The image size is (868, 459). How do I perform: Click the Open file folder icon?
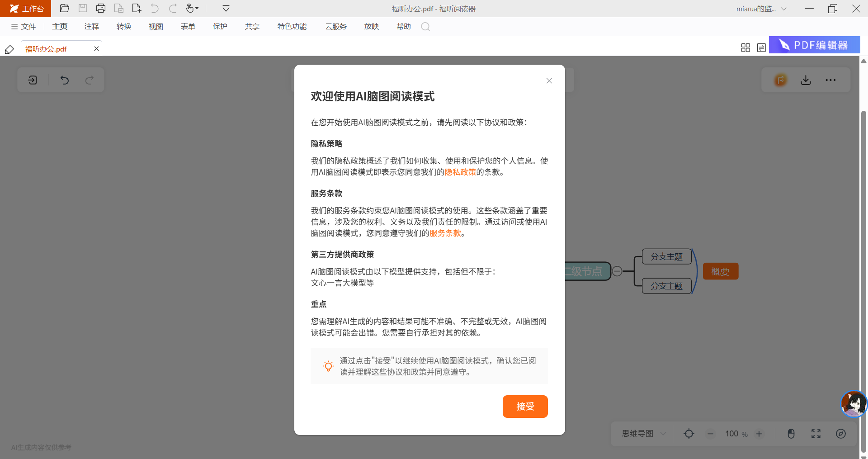64,8
